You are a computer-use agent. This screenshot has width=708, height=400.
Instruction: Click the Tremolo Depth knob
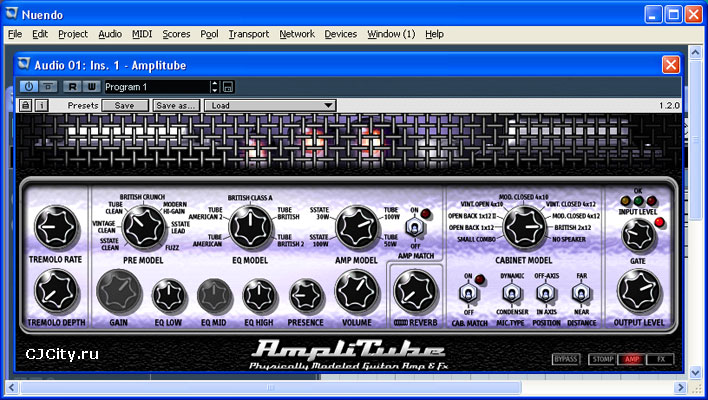(56, 291)
